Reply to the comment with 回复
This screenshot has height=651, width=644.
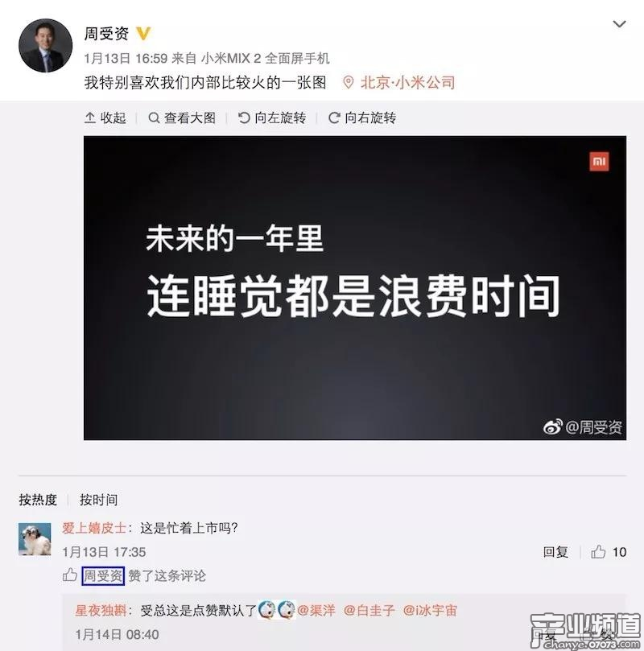pyautogui.click(x=555, y=552)
